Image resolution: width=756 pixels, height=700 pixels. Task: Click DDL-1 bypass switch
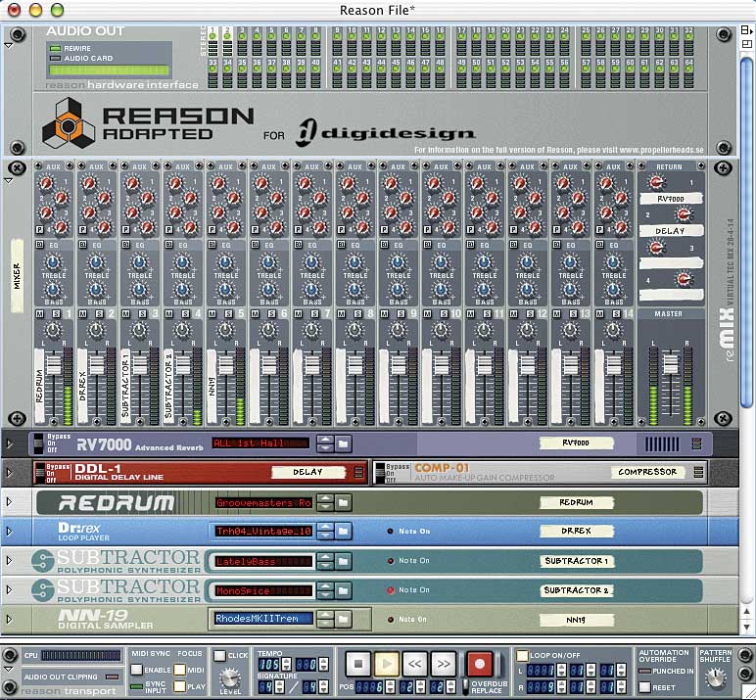click(x=39, y=473)
